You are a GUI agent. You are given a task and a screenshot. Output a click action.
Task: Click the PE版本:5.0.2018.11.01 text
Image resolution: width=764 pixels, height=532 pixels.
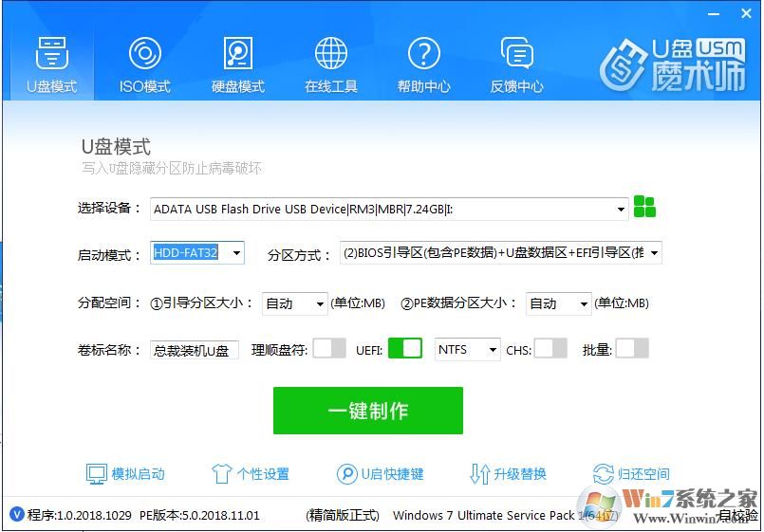pos(199,515)
